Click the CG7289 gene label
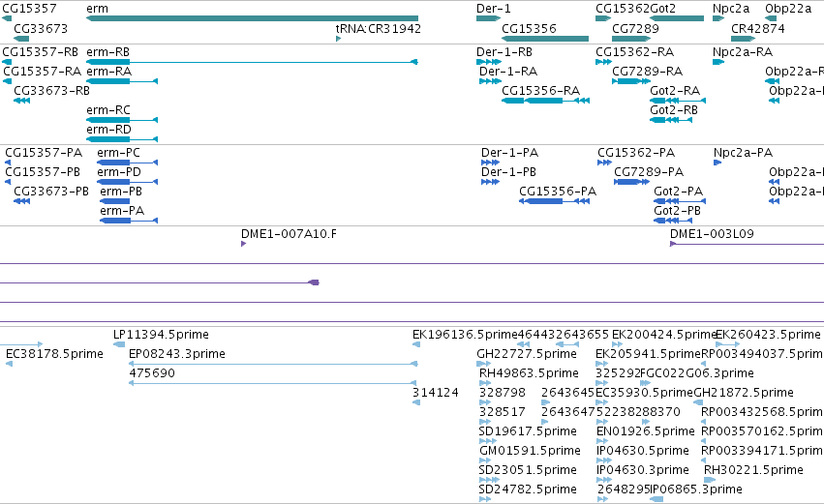This screenshot has height=504, width=824. (x=635, y=28)
